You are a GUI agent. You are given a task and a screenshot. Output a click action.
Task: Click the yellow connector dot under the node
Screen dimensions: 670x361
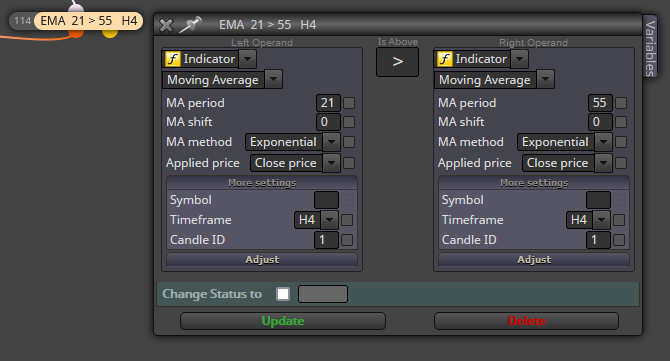point(110,33)
